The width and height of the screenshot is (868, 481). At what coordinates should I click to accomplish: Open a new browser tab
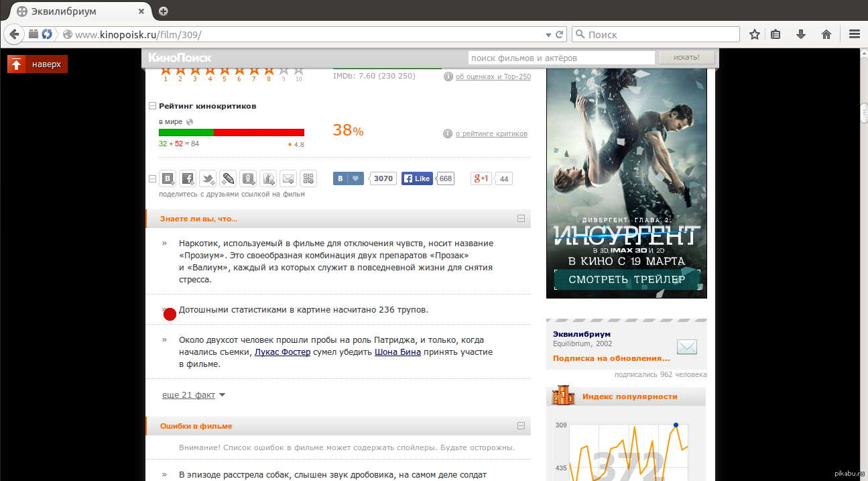(163, 11)
